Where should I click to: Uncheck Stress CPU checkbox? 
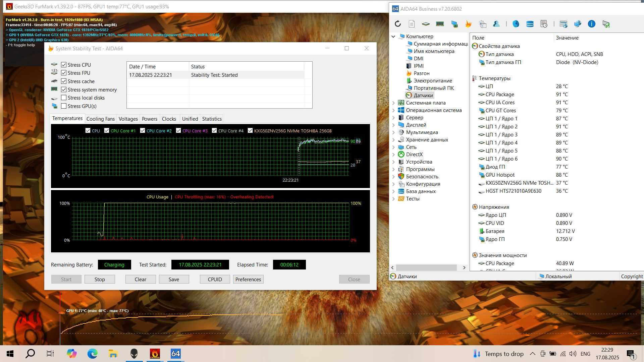pos(64,65)
